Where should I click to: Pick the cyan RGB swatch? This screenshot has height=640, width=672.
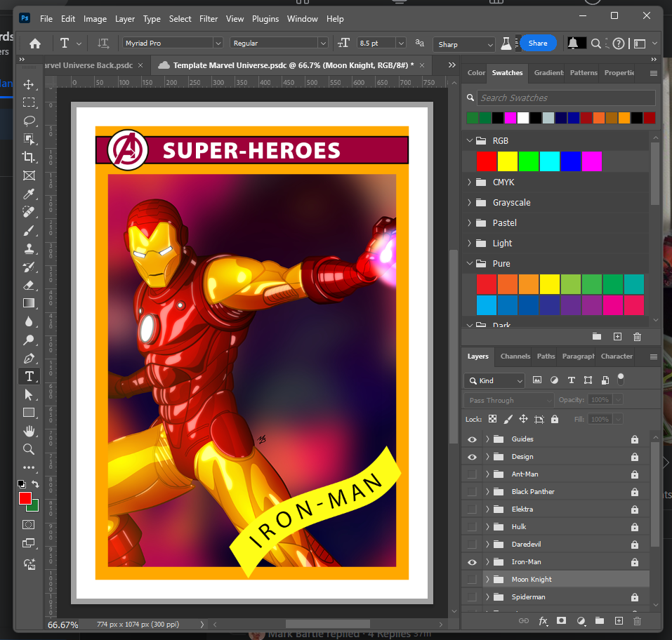(x=549, y=161)
